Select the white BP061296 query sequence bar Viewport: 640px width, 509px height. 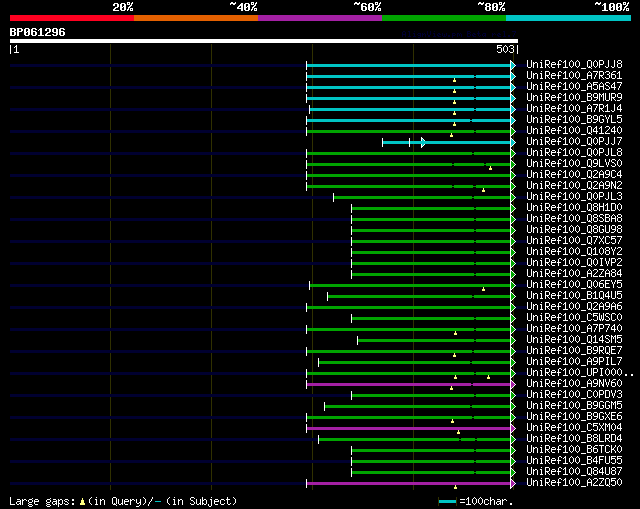264,41
